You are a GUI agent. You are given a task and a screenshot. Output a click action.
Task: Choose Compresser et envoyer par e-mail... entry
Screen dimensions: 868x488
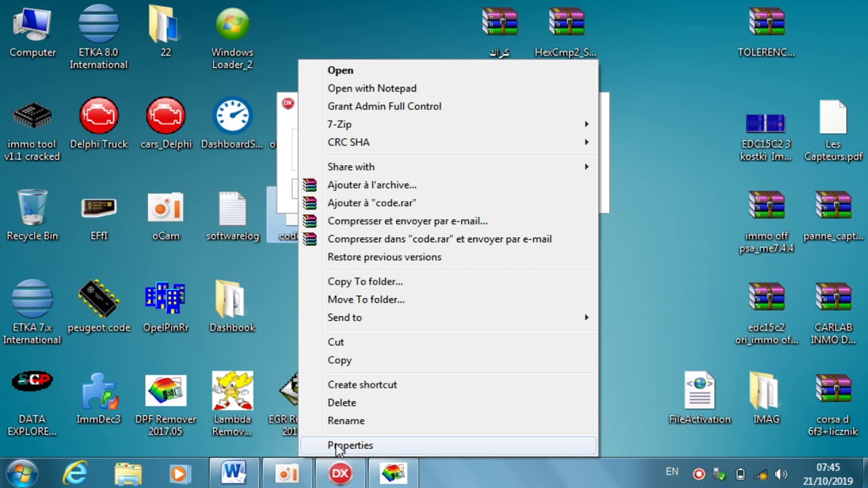pyautogui.click(x=448, y=221)
